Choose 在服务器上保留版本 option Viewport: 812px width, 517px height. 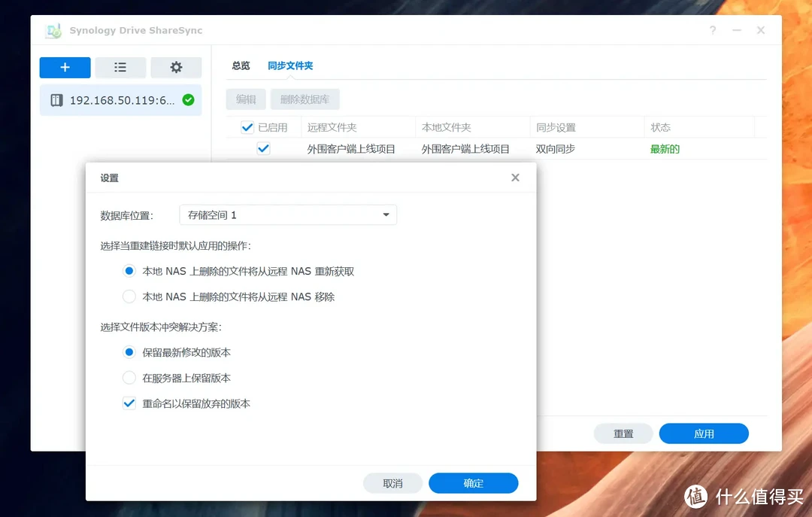[129, 378]
